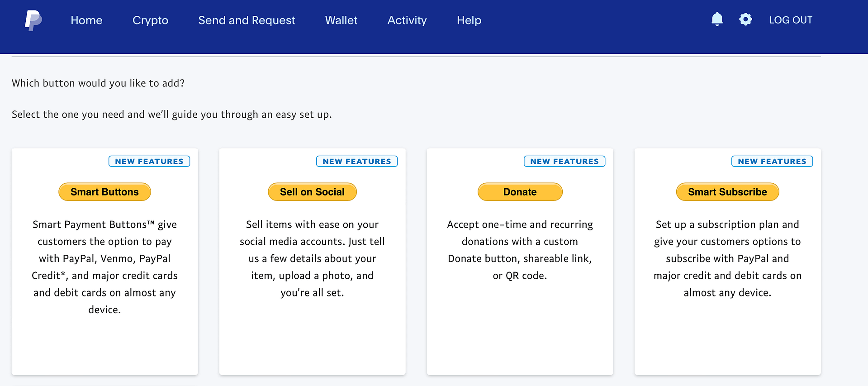Choose the Sell on Social button
Viewport: 868px width, 386px height.
coord(312,192)
